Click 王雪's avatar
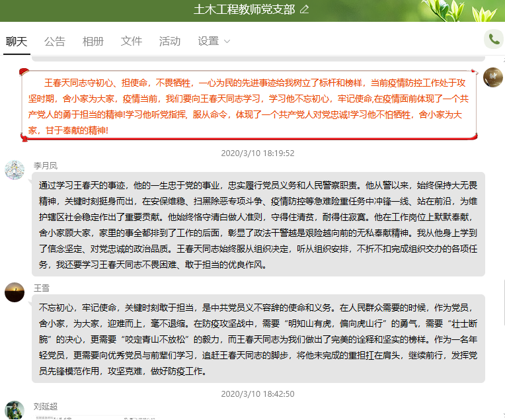Viewport: 505px width, 420px height. 15,292
